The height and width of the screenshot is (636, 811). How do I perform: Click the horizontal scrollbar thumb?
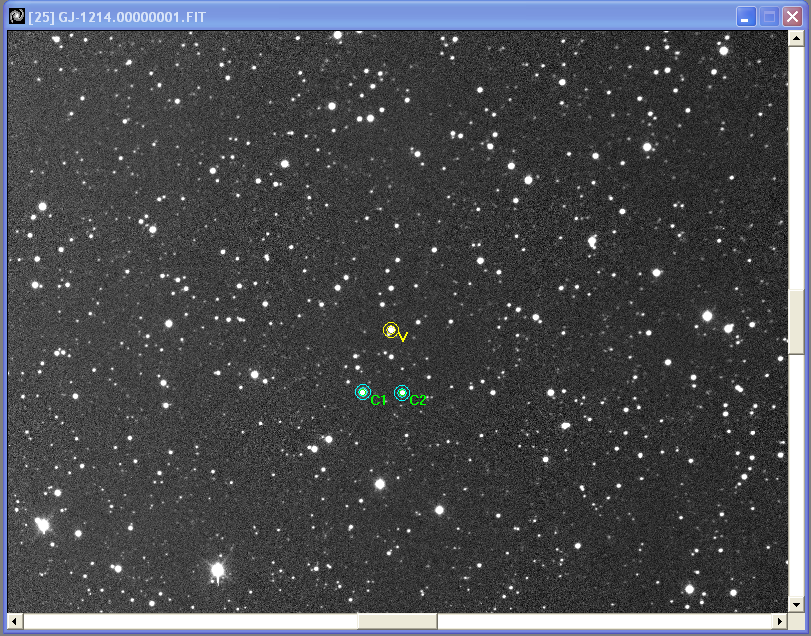(397, 622)
